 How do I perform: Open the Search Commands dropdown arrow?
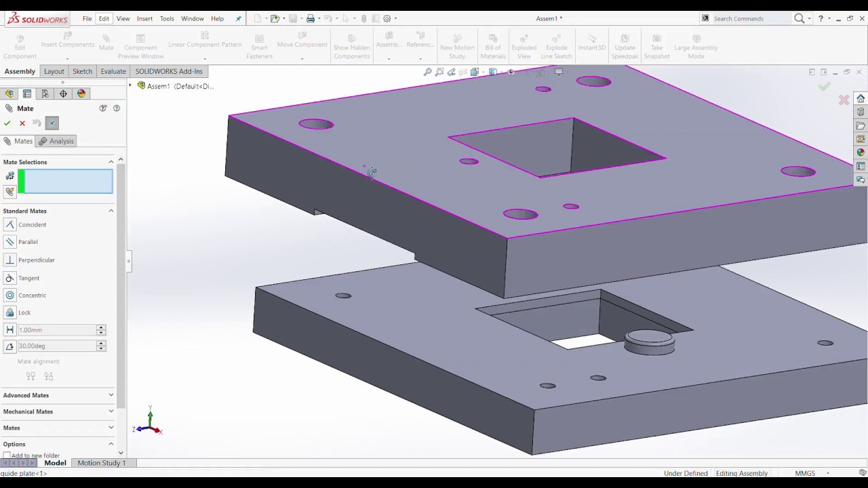[809, 19]
